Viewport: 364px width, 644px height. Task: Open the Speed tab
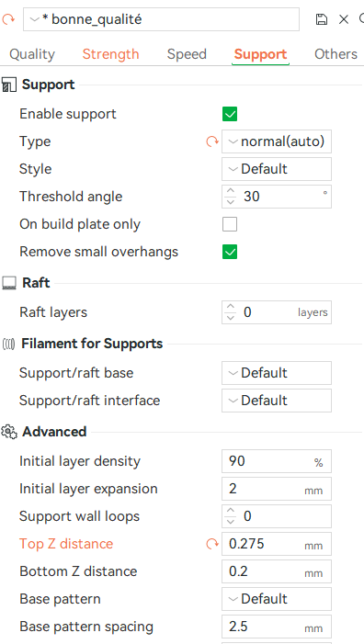(x=187, y=54)
